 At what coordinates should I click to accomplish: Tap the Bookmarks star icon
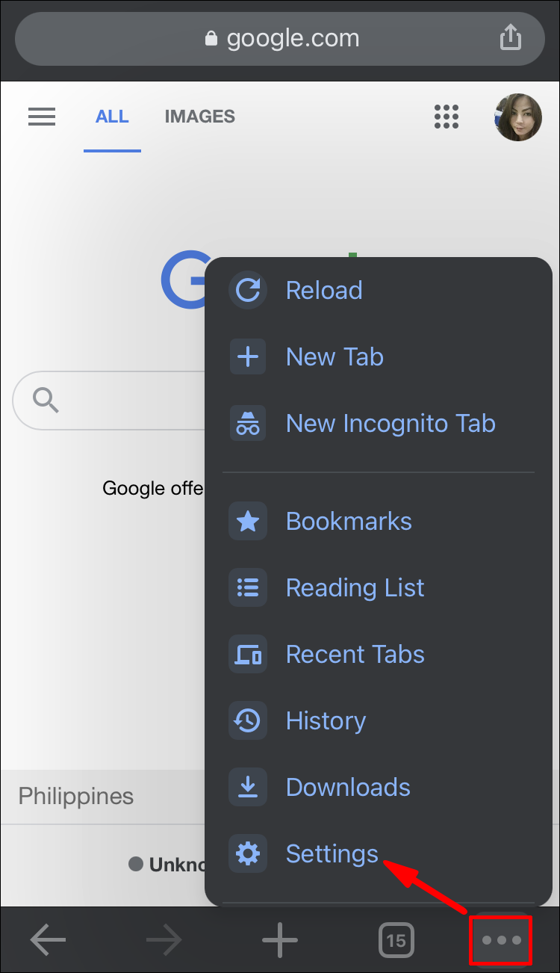click(248, 521)
